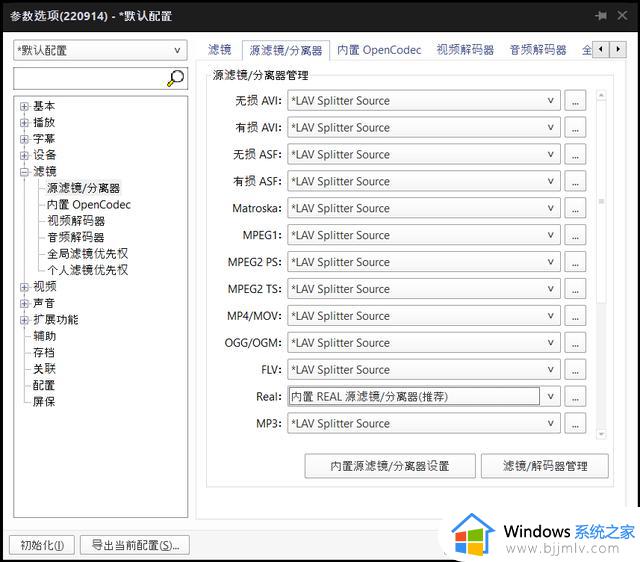Open the 有损 AVI splitter dropdown
Image resolution: width=640 pixels, height=562 pixels.
click(x=424, y=127)
